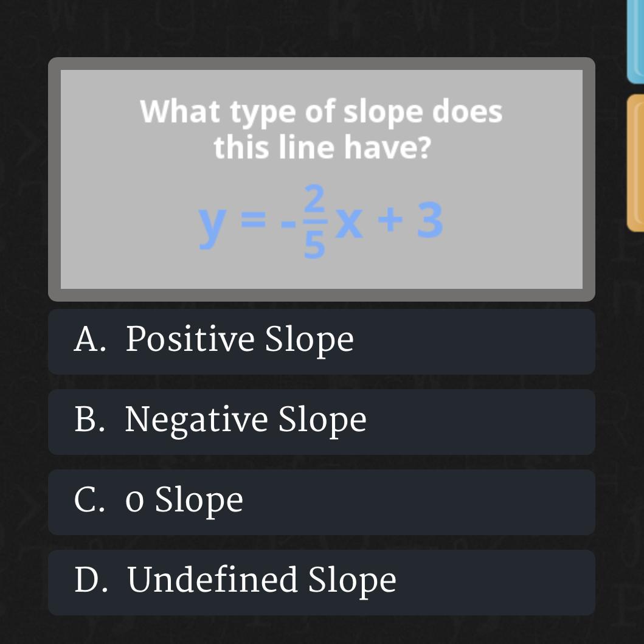Click the letter 'A.' label
644x644 pixels.
[90, 339]
